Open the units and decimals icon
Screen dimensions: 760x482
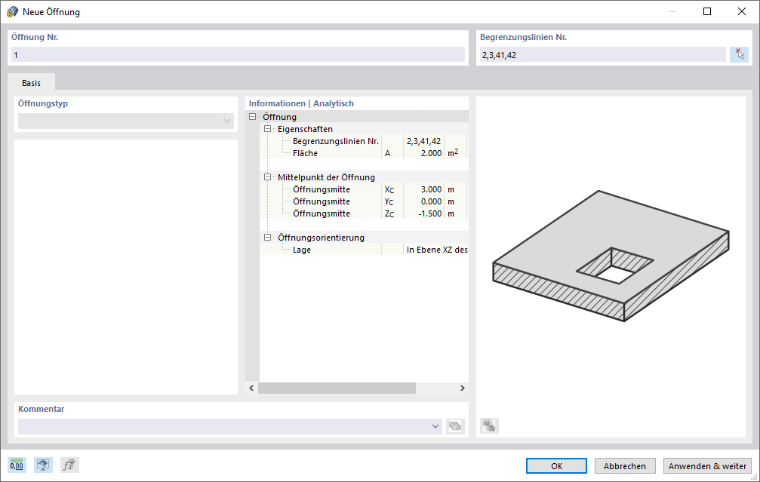coord(16,465)
